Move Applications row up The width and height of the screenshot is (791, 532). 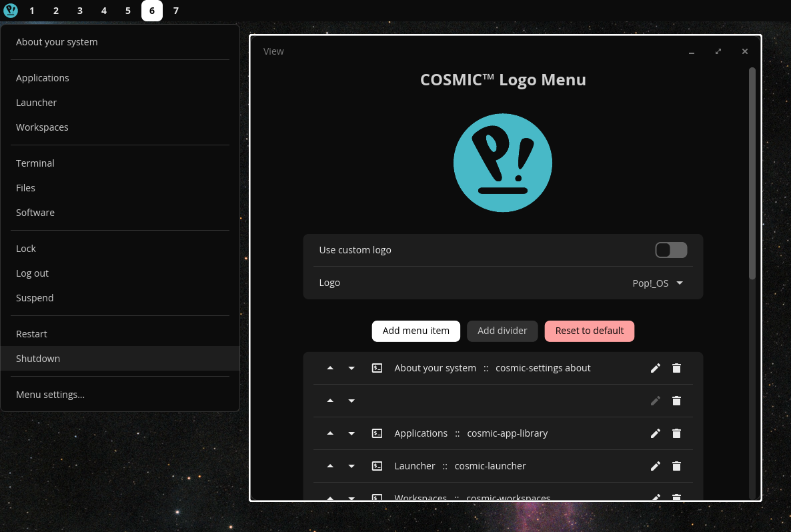(x=330, y=433)
